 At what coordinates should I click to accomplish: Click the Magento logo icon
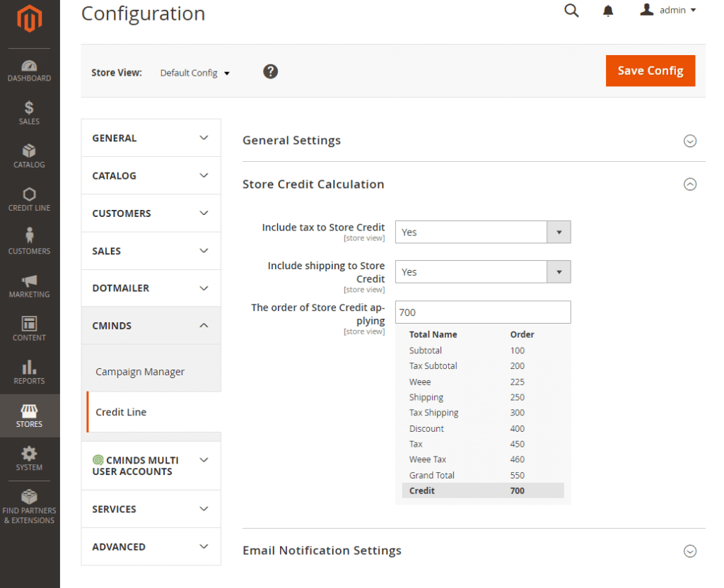(x=29, y=20)
